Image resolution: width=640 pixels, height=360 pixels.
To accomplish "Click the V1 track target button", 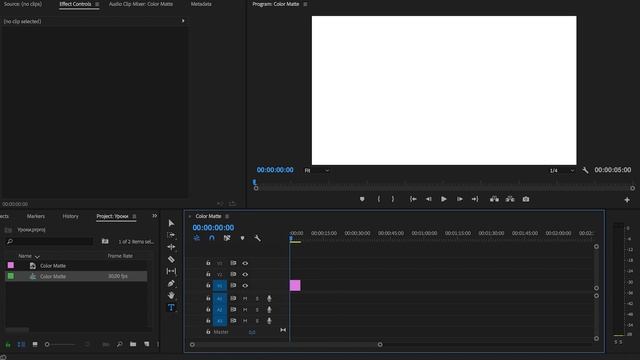I will click(220, 286).
